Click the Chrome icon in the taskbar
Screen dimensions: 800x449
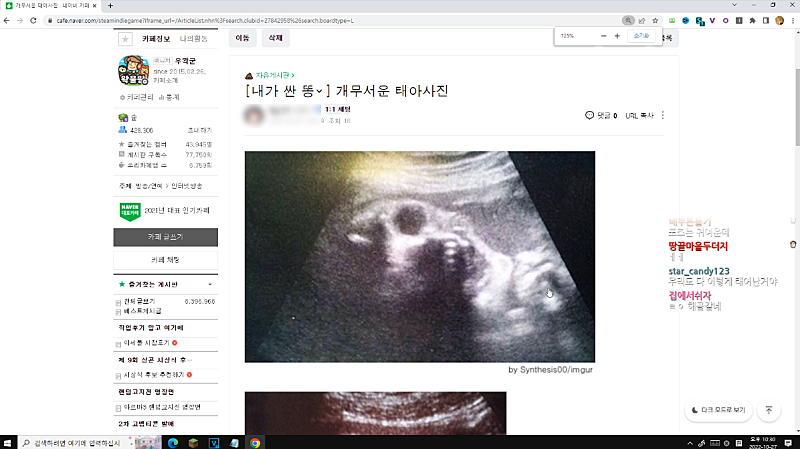[255, 443]
